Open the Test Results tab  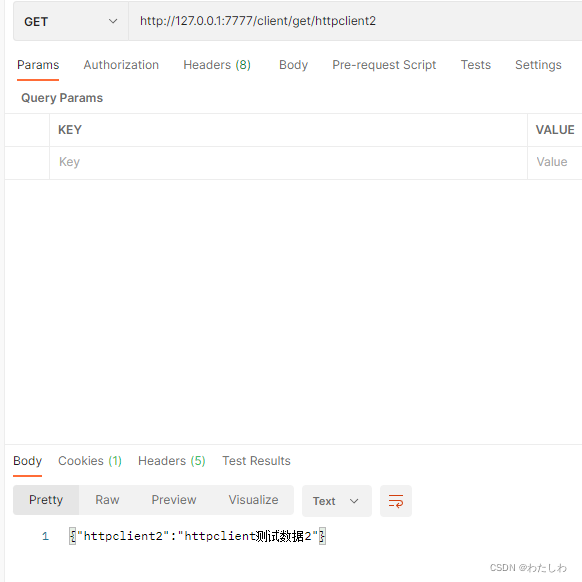click(256, 461)
